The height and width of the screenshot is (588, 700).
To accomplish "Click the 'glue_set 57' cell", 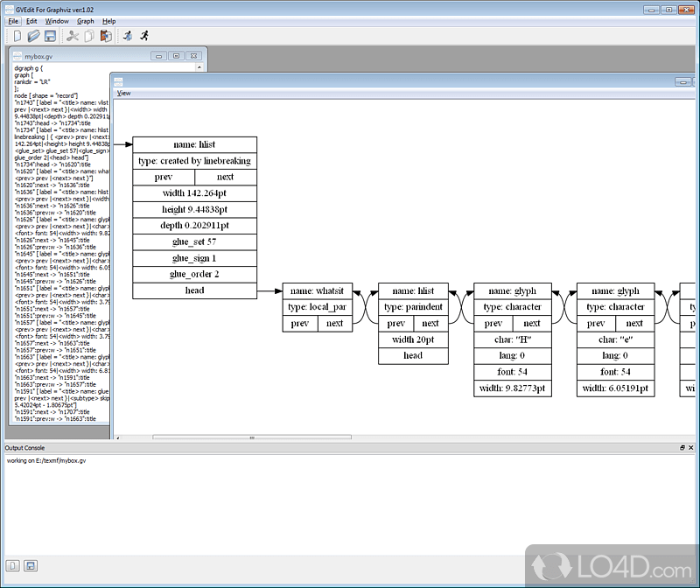I will pyautogui.click(x=194, y=242).
